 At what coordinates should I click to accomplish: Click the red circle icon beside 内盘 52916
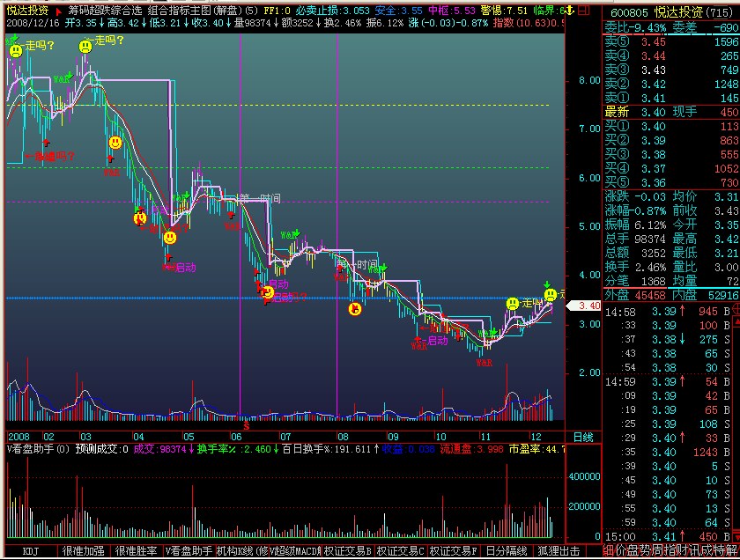(736, 309)
